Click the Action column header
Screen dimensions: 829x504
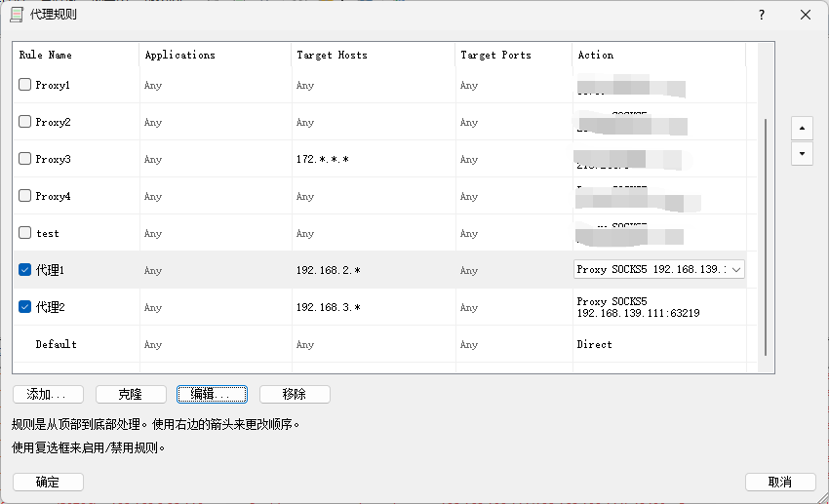click(659, 55)
